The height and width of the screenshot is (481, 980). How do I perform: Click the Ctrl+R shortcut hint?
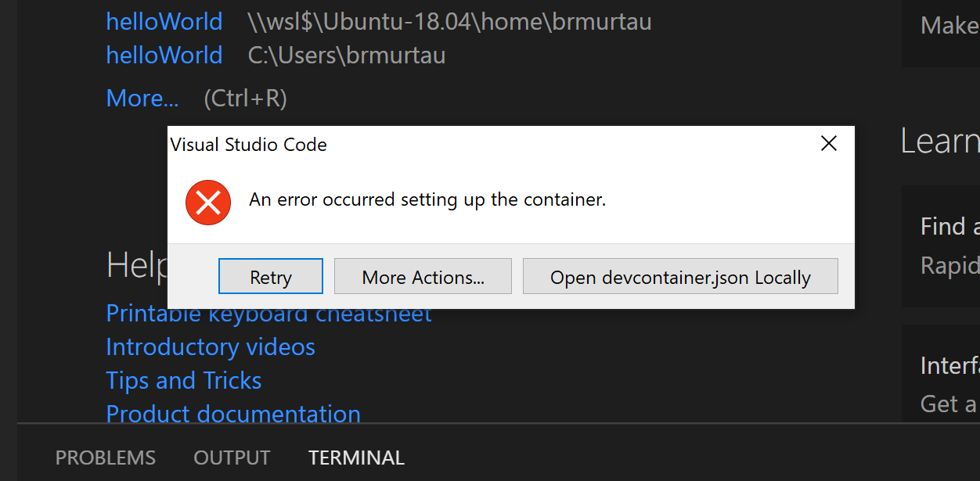tap(245, 98)
